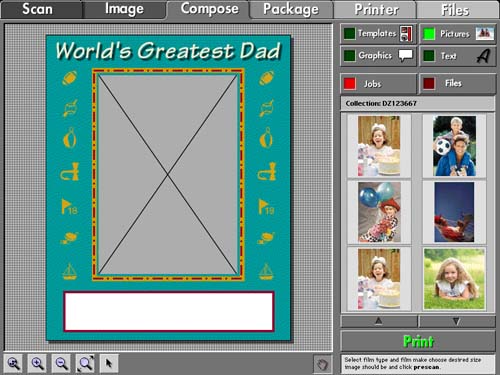Select the top girl with cake thumbnail

point(379,146)
